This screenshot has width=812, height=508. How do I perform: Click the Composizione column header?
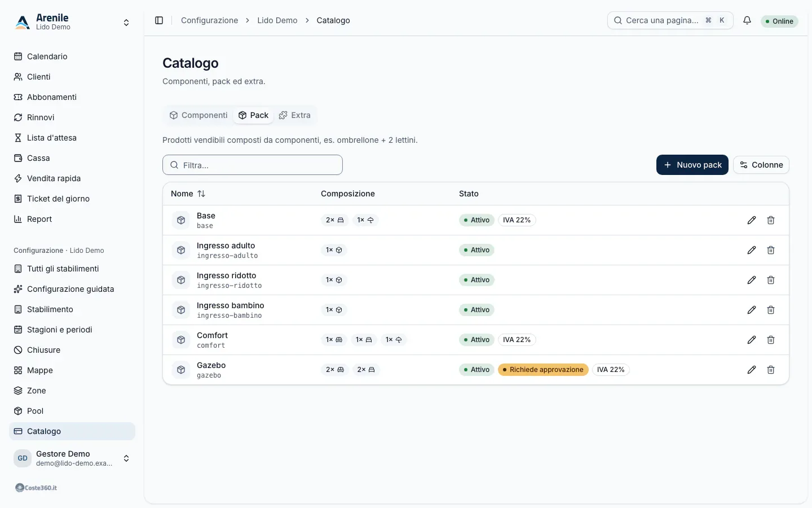[x=348, y=194]
